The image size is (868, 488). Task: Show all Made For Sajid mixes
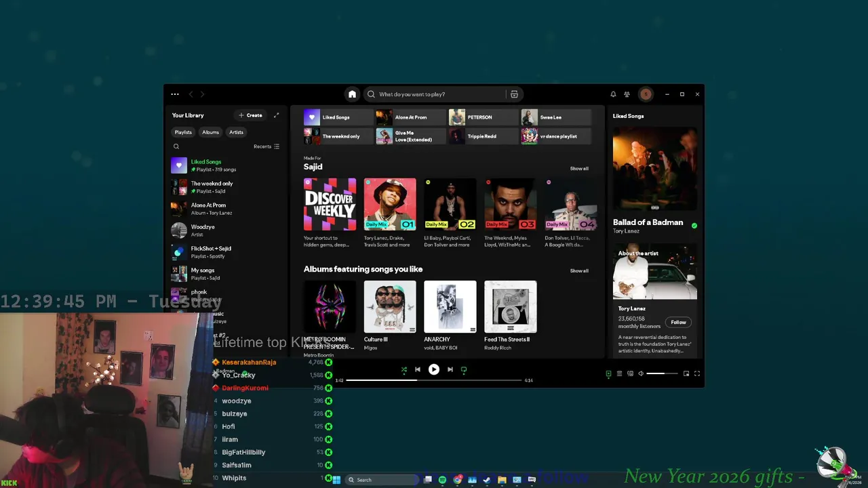click(x=579, y=168)
